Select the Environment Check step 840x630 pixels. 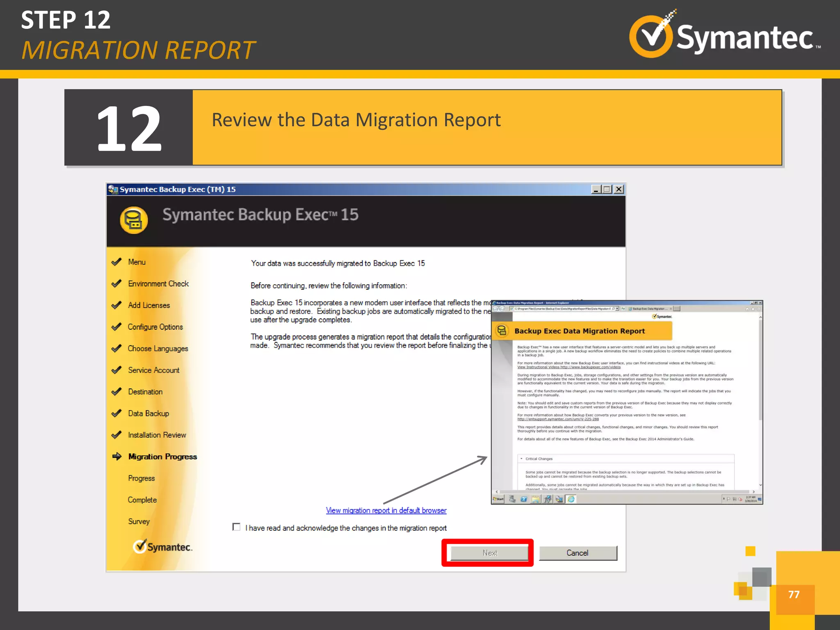[158, 283]
